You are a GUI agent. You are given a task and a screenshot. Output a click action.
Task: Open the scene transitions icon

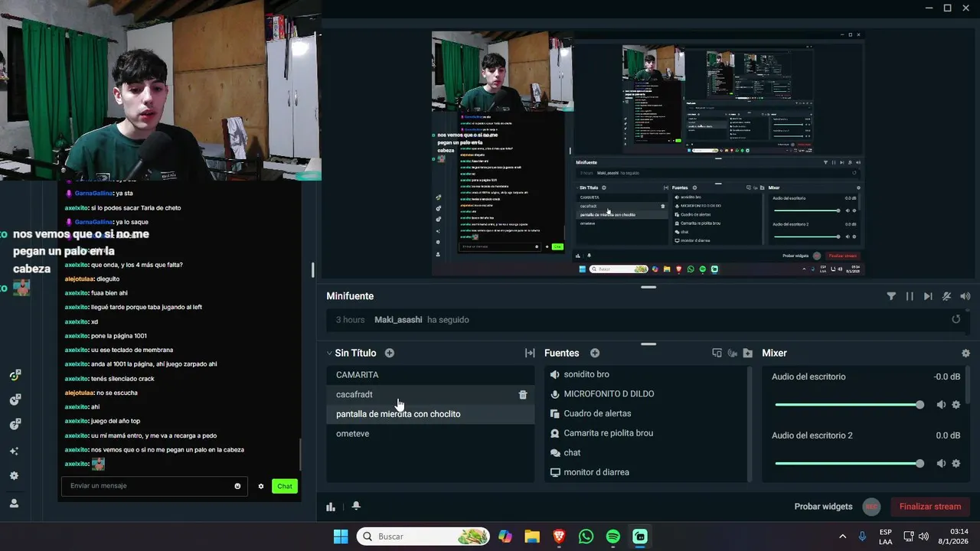click(x=529, y=353)
